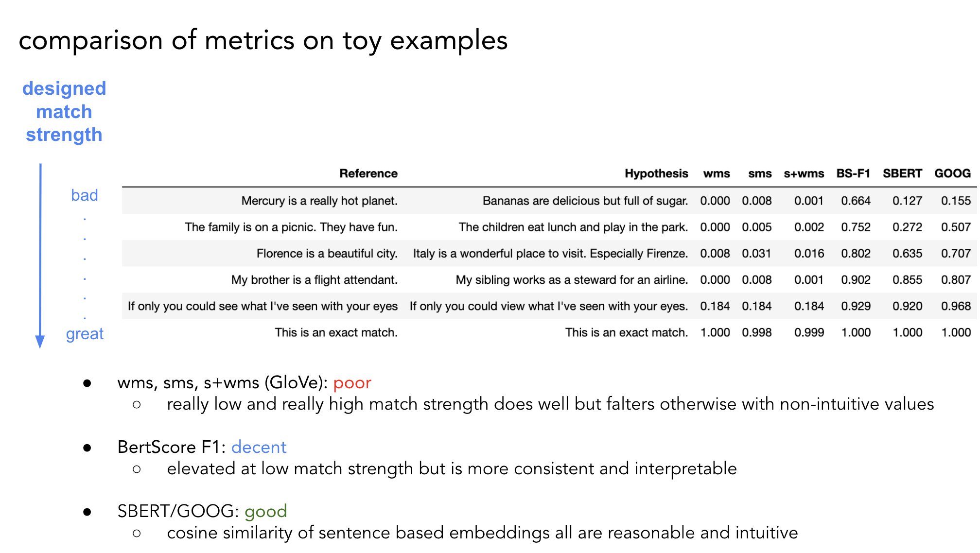Viewport: 980px width, 553px height.
Task: Click the red word 'poor'
Action: coord(352,383)
